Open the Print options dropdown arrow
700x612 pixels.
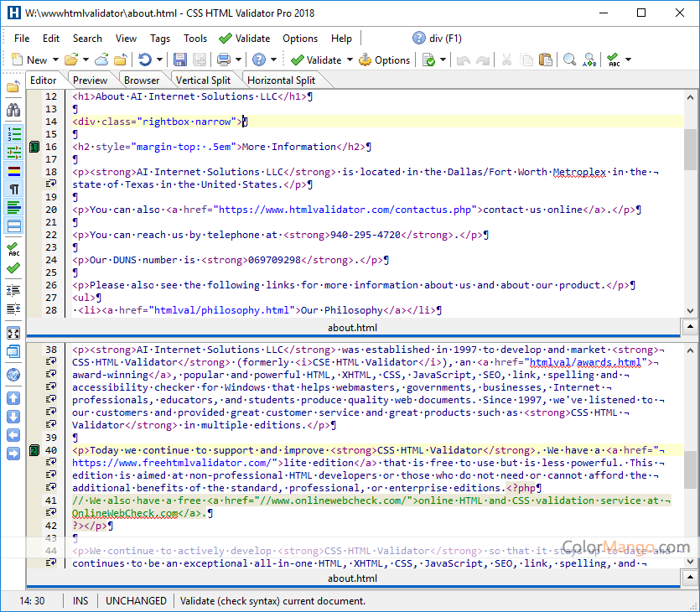tap(238, 60)
